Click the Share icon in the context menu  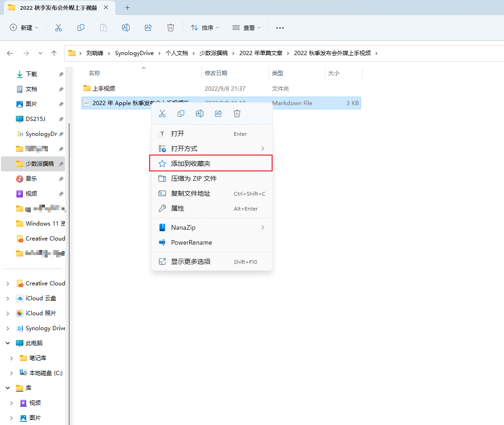(218, 113)
